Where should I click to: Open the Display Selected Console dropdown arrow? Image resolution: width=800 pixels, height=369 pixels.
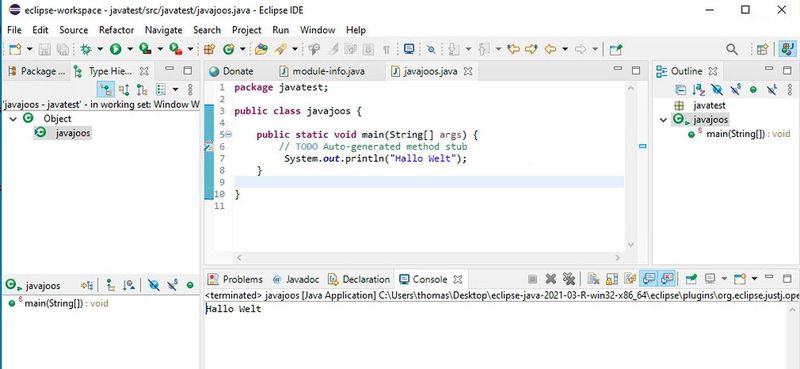[x=723, y=279]
